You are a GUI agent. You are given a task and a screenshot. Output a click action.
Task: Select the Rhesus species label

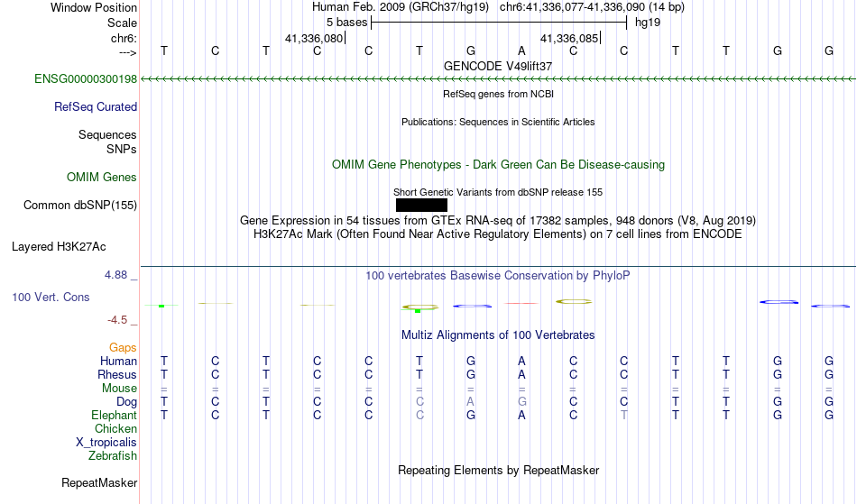point(117,374)
